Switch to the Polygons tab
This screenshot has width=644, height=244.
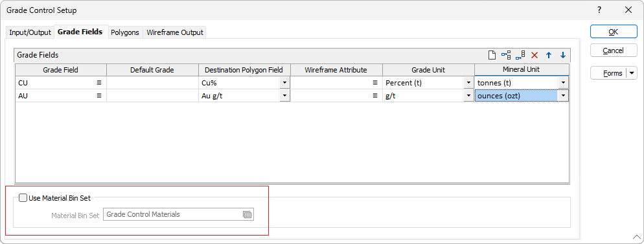125,32
